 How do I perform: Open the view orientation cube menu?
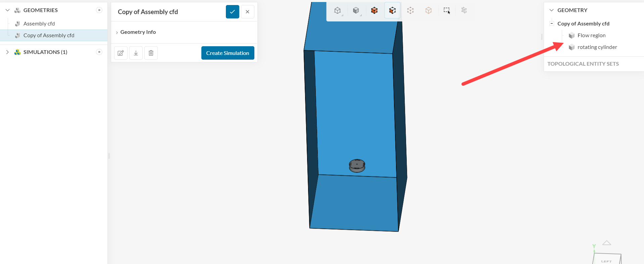click(x=338, y=11)
